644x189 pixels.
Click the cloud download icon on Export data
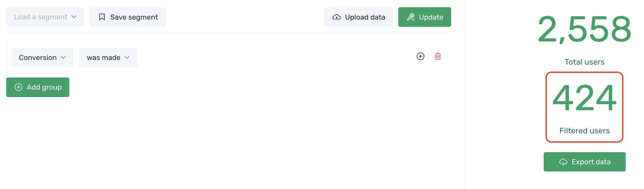[563, 162]
